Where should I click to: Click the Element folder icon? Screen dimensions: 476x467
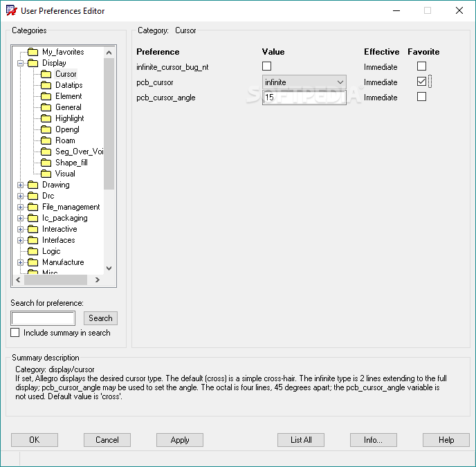pyautogui.click(x=46, y=96)
